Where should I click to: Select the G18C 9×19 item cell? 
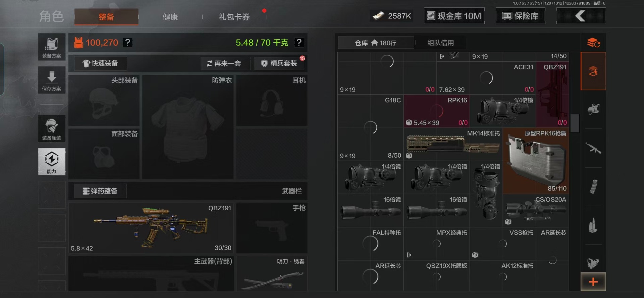(x=371, y=128)
